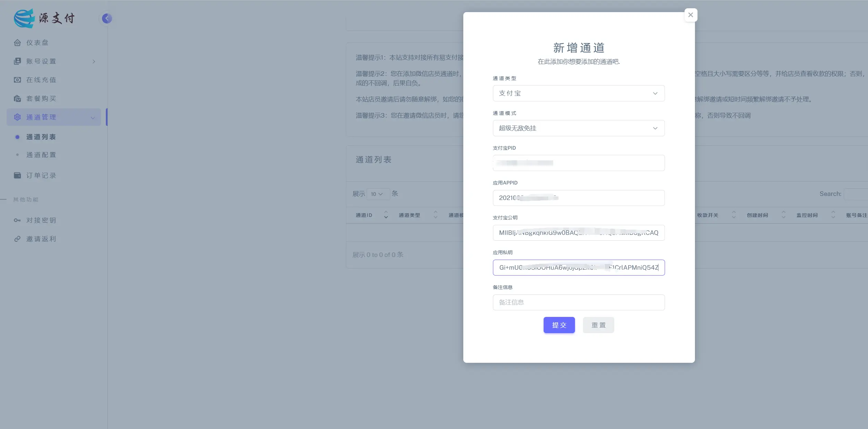Click the 通道列表 card heading
This screenshot has height=429, width=868.
(x=373, y=160)
